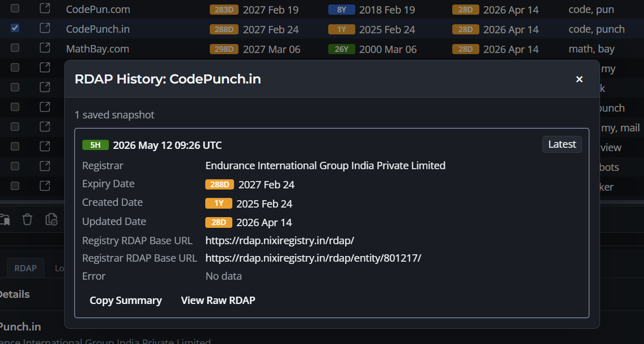Click the copy-with-checkmark icon in the toolbar
644x344 pixels.
51,219
